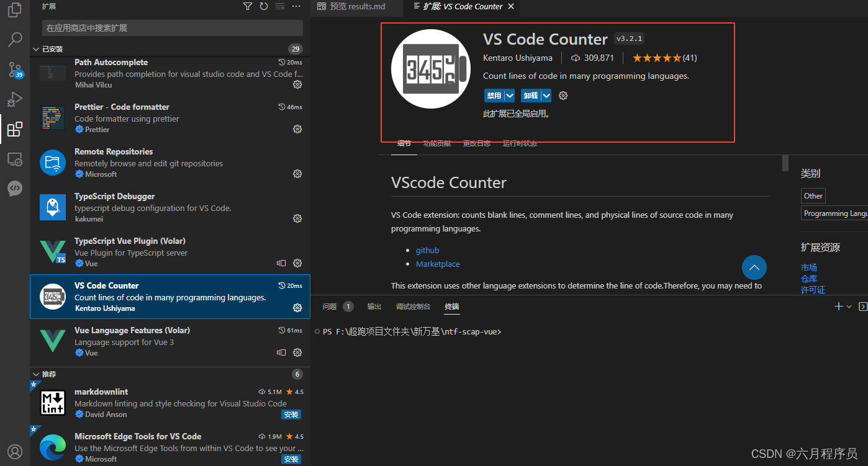Expand the 卸载 button dropdown arrow
Screen dimensions: 868x466
coord(545,95)
